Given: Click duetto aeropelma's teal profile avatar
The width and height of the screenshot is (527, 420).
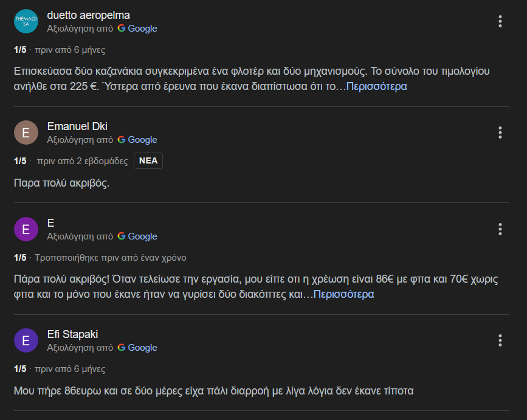Looking at the screenshot, I should click(x=26, y=21).
